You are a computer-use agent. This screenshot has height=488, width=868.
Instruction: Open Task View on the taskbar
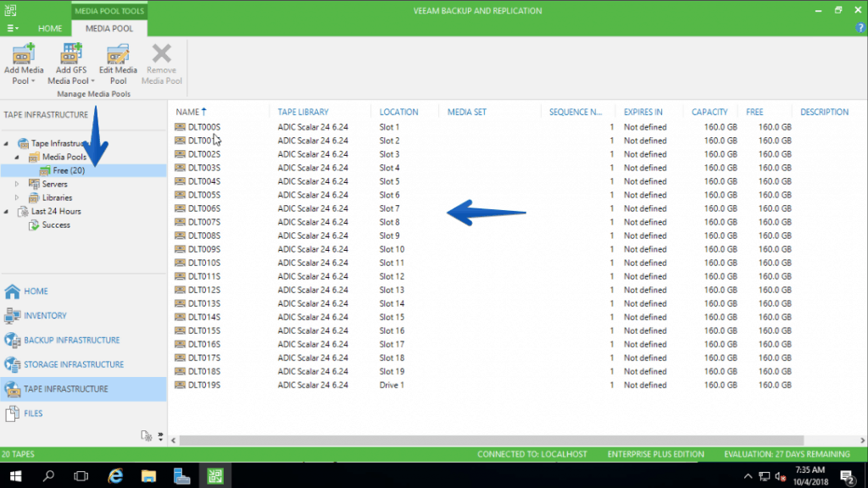(x=81, y=476)
